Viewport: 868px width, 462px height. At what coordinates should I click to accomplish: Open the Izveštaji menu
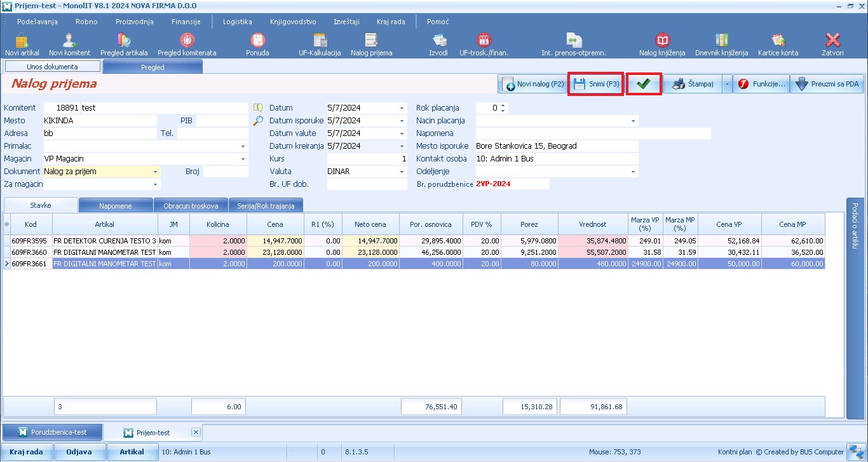[348, 22]
